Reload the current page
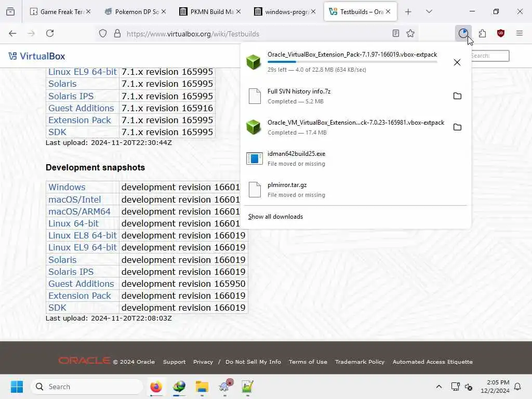 [x=50, y=33]
